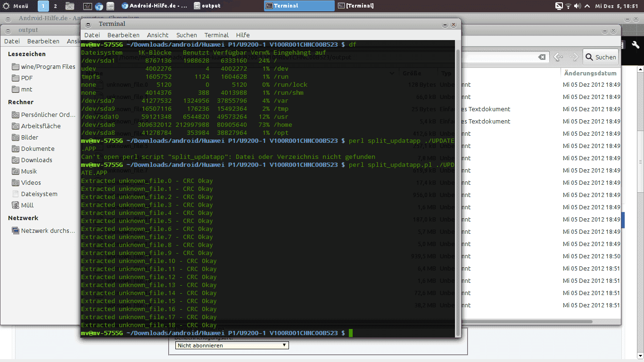Open Chromium's wrench settings menu
Screen dimensions: 644x362
click(x=636, y=45)
